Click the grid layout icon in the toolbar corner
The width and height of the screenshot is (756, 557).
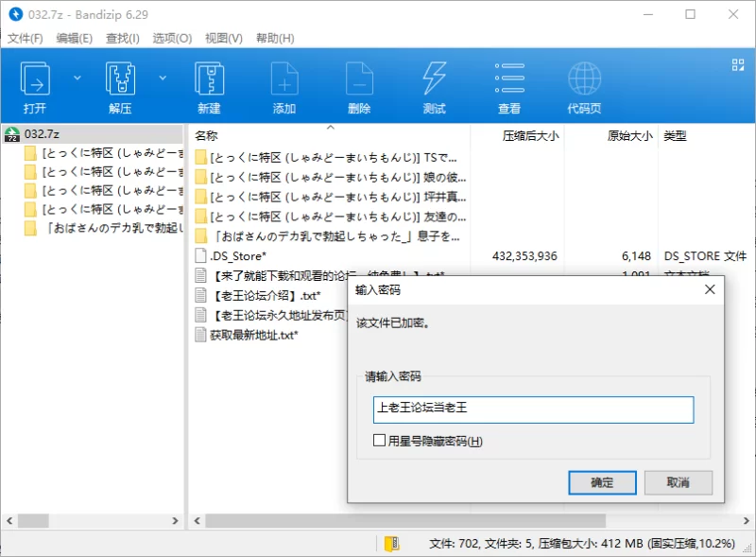click(x=738, y=64)
